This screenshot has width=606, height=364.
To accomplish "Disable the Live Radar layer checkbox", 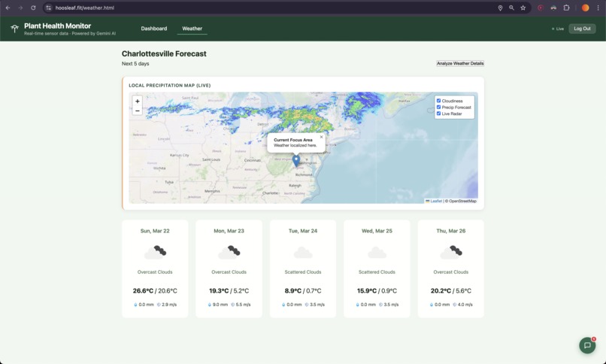I will tap(438, 114).
